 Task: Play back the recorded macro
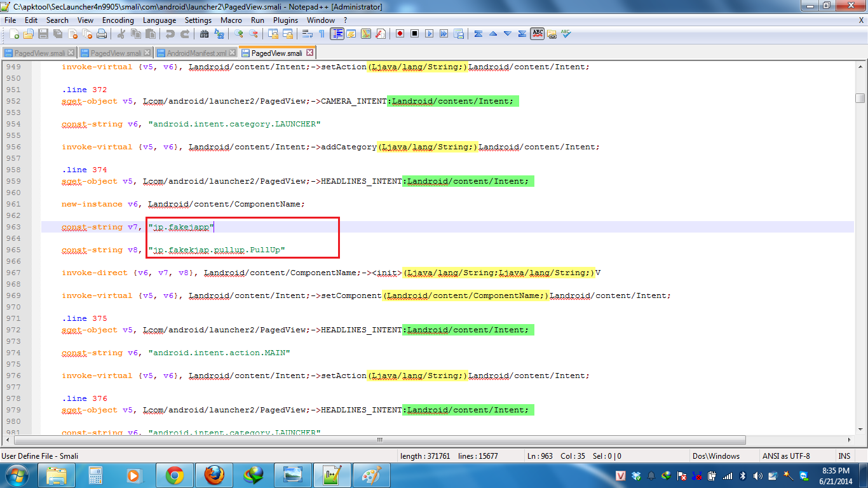pos(429,34)
